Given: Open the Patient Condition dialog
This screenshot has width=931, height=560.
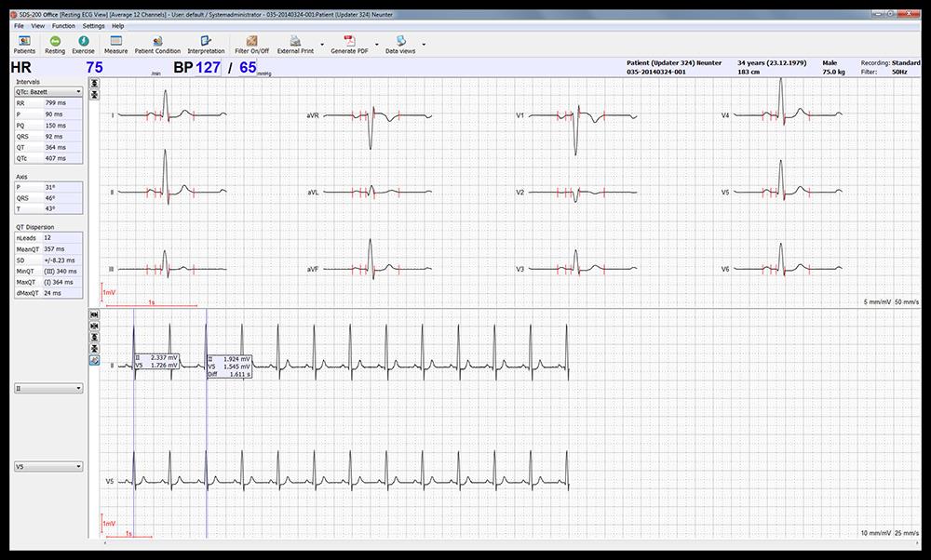Looking at the screenshot, I should [157, 44].
